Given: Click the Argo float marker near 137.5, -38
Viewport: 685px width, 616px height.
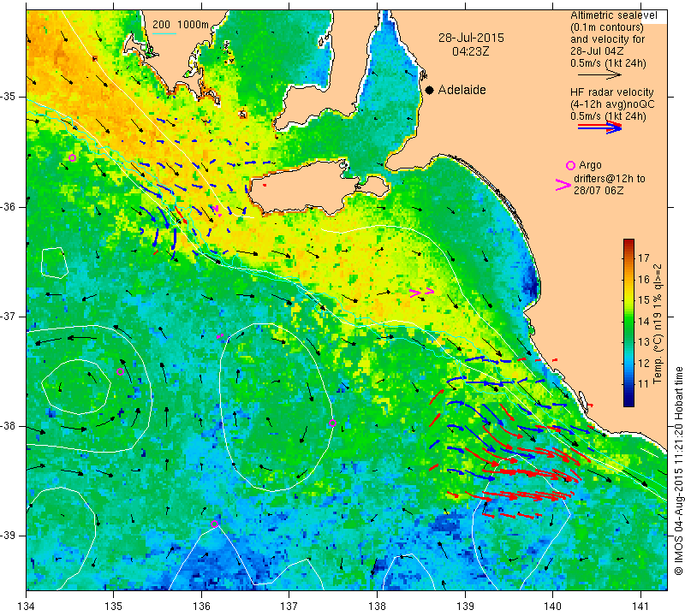Looking at the screenshot, I should click(x=332, y=423).
